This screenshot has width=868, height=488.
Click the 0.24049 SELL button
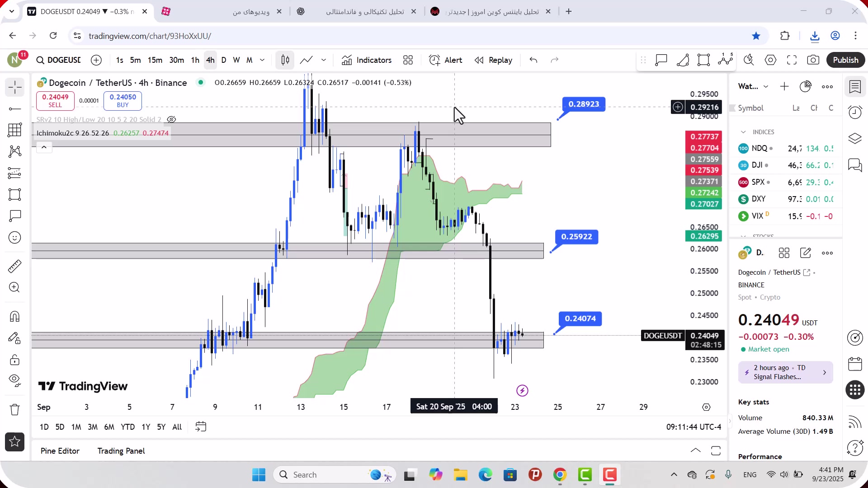click(x=55, y=100)
